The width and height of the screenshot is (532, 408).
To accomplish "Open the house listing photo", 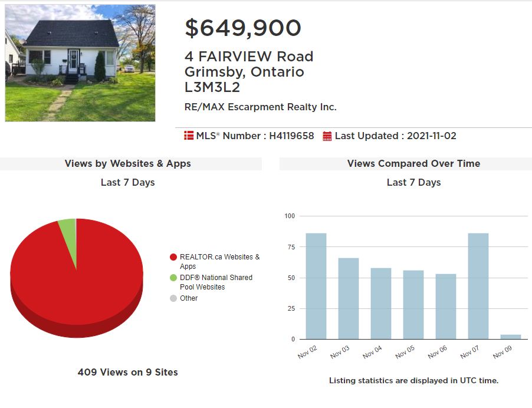I will point(80,63).
